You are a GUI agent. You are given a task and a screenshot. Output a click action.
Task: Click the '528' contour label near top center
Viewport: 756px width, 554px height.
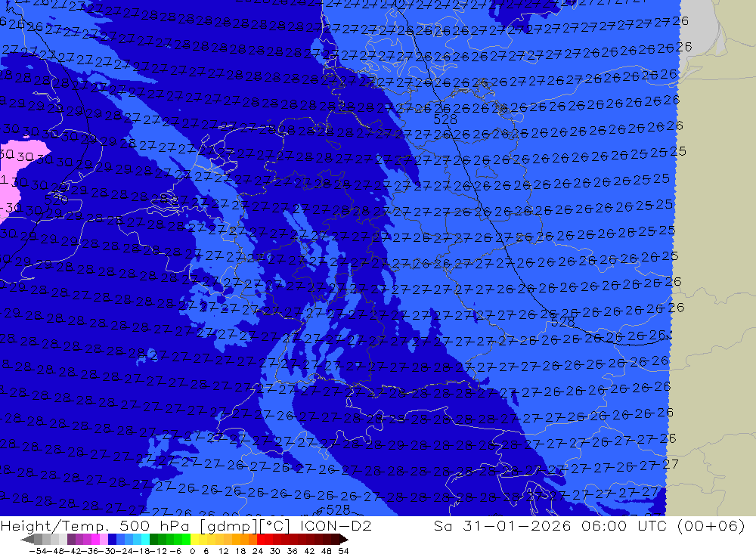pyautogui.click(x=445, y=119)
